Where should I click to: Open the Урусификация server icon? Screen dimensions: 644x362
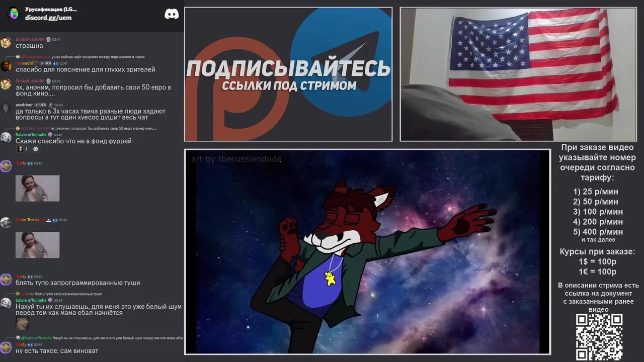[x=14, y=14]
